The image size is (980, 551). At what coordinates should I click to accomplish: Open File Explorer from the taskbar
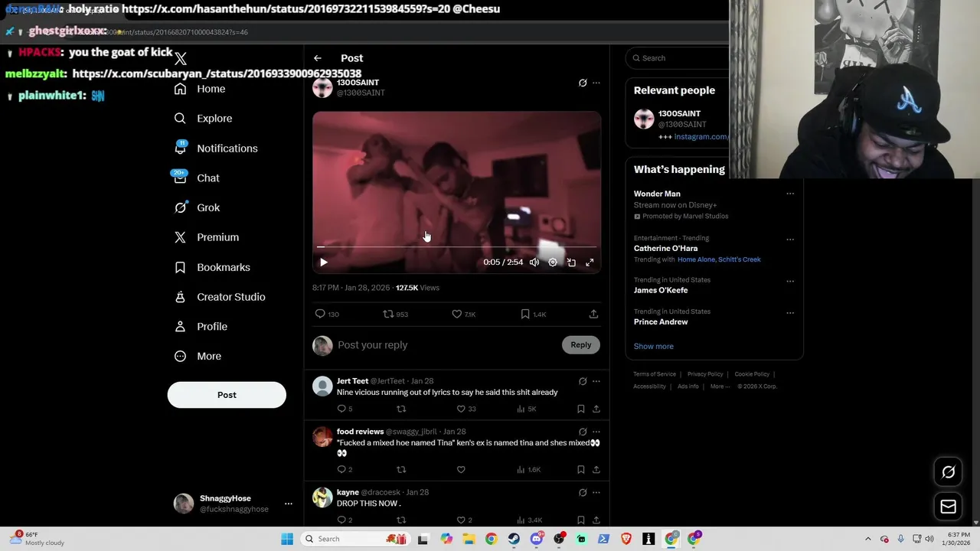469,539
